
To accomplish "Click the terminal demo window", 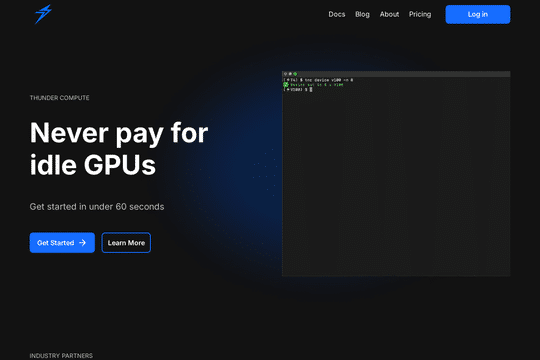I will coord(396,174).
